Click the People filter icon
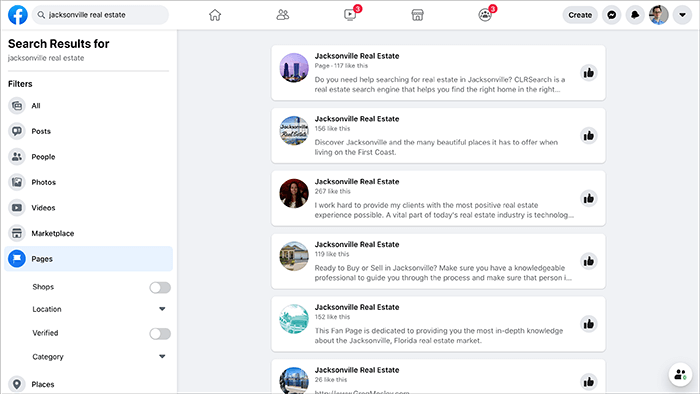This screenshot has height=394, width=700. coord(17,157)
